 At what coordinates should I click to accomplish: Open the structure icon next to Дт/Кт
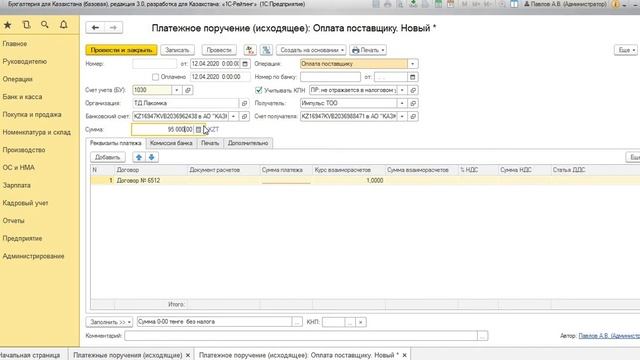click(266, 50)
